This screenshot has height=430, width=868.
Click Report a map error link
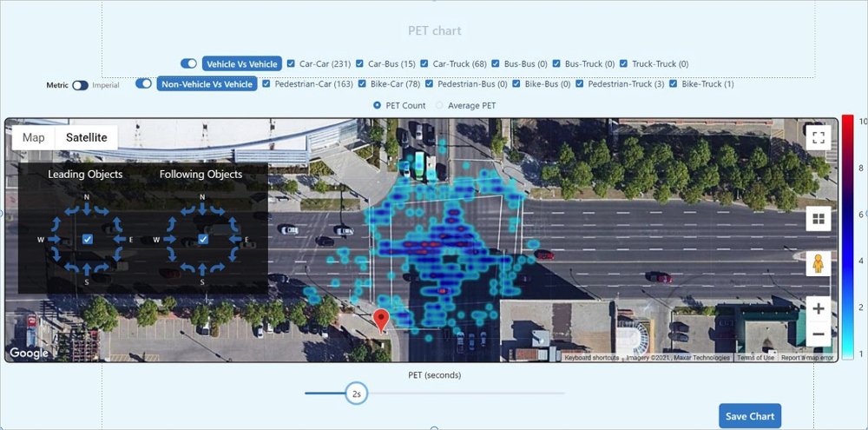coord(807,358)
